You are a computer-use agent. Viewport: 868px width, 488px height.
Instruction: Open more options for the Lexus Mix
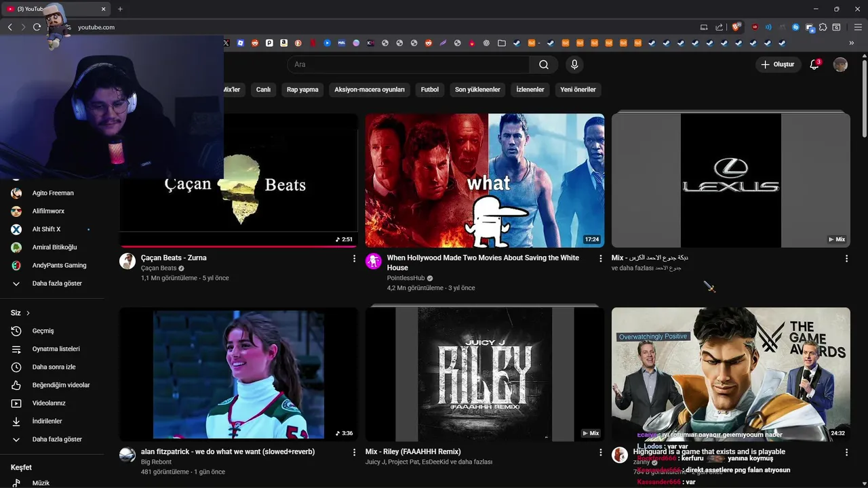coord(846,258)
